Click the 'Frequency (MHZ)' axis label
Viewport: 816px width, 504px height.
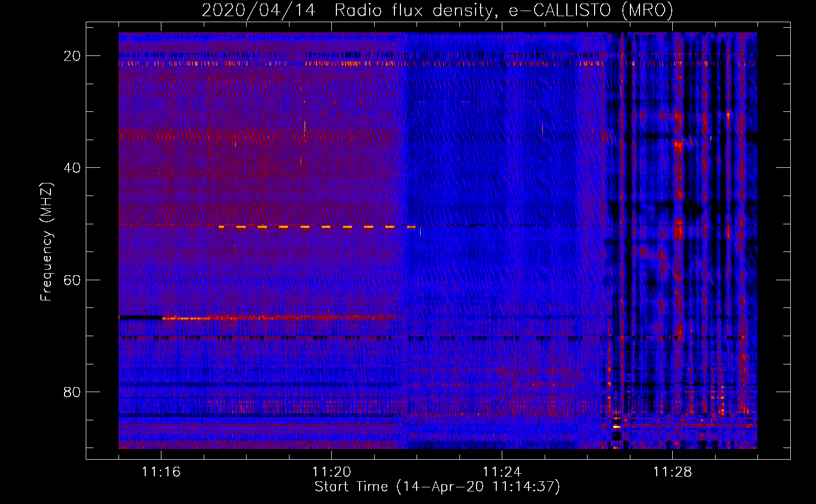[46, 242]
